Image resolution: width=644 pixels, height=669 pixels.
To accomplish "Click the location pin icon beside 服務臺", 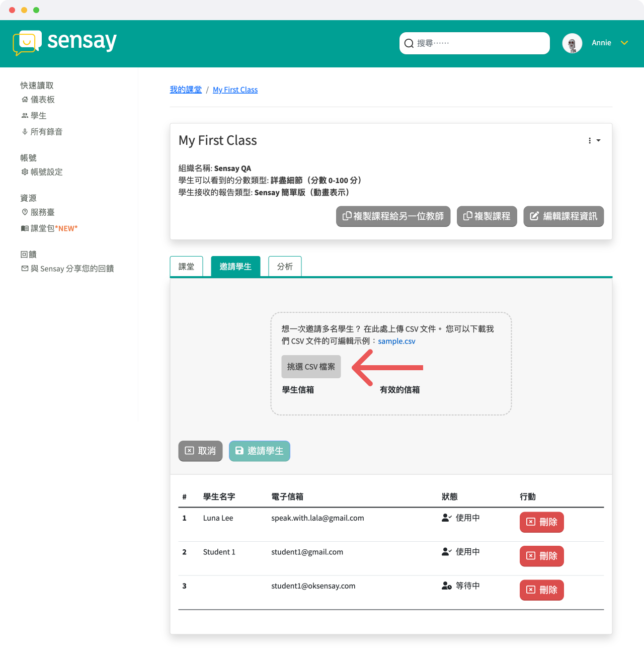I will pyautogui.click(x=25, y=212).
